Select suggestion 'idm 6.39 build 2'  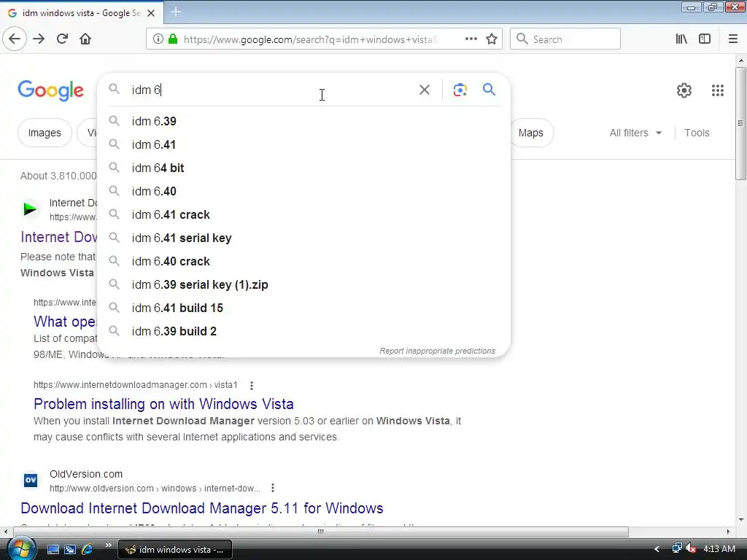point(303,332)
